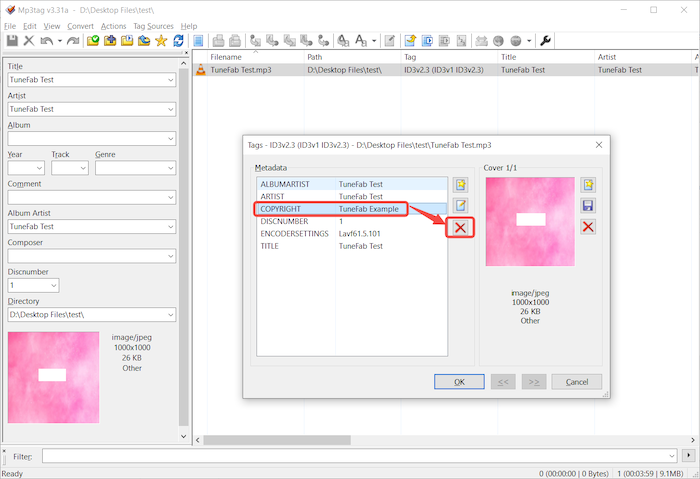This screenshot has height=479, width=700.
Task: Click the Auto-numbering wizard 123 icon
Action: (462, 41)
